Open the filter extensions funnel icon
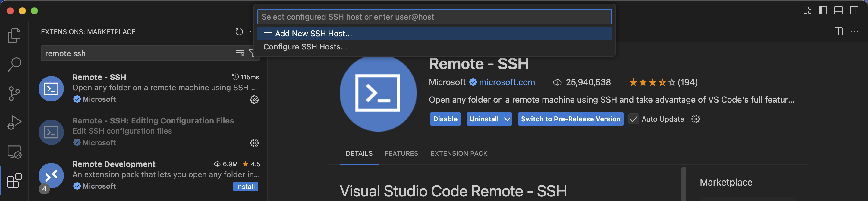 point(252,53)
